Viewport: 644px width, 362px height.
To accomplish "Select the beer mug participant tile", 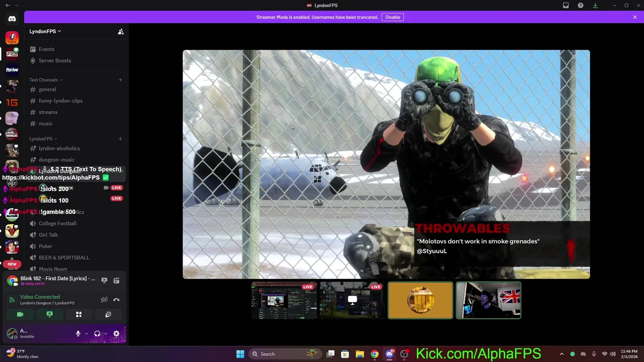I will [x=420, y=301].
